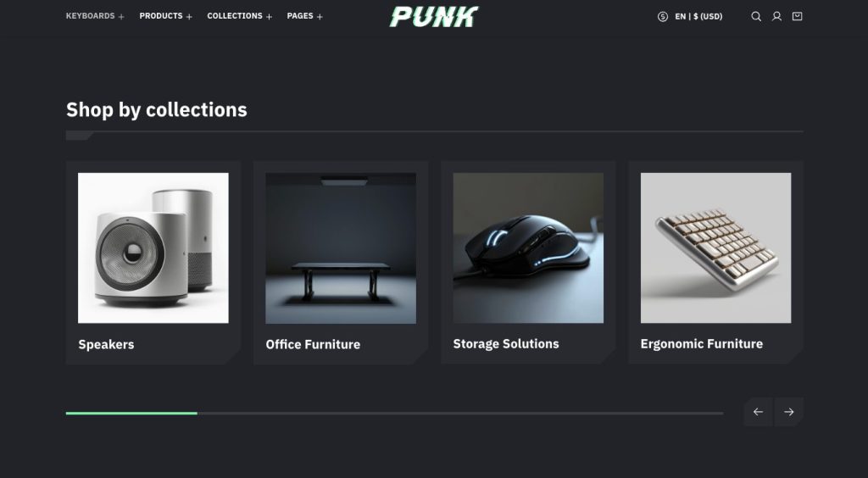
Task: Open the Keyboards menu item
Action: tap(90, 16)
